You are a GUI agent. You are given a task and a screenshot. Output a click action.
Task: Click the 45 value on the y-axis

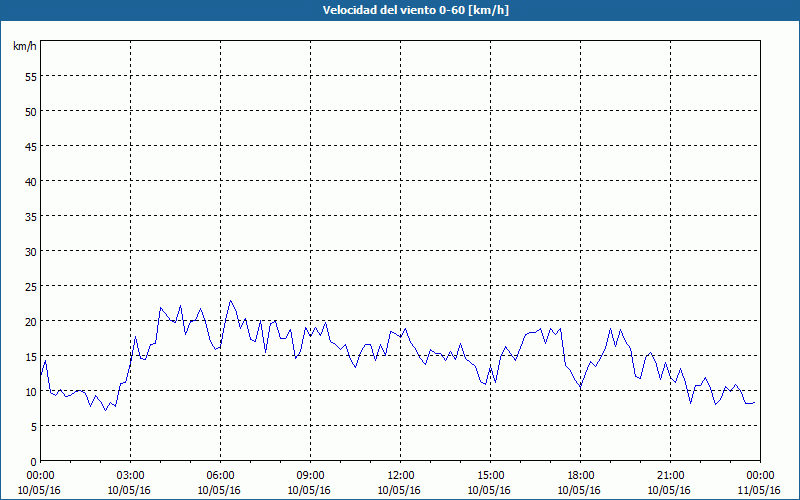coord(31,146)
